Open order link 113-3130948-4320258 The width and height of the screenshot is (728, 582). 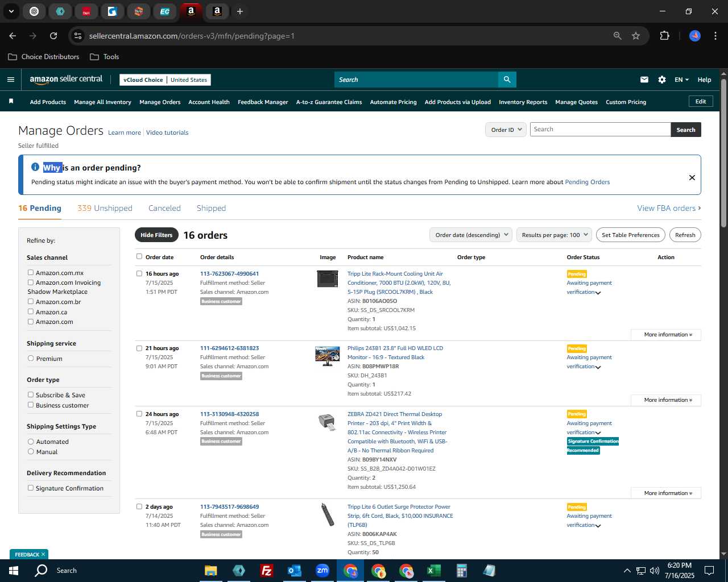pyautogui.click(x=229, y=414)
